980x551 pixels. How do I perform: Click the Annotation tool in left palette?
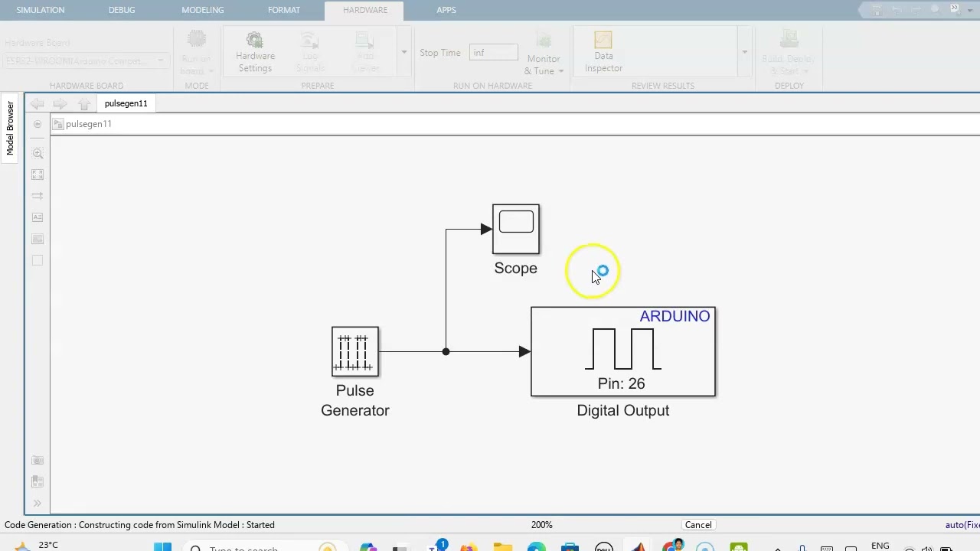pyautogui.click(x=38, y=217)
